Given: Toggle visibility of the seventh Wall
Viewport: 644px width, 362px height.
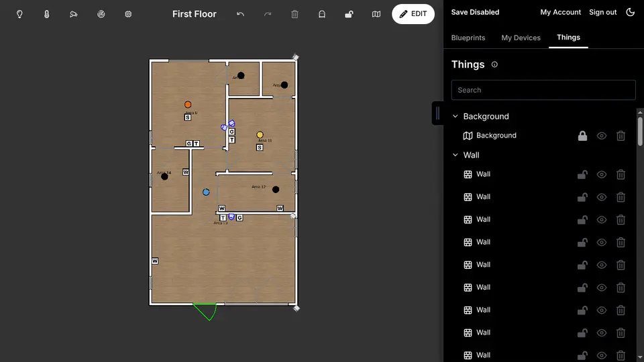Looking at the screenshot, I should 601,310.
